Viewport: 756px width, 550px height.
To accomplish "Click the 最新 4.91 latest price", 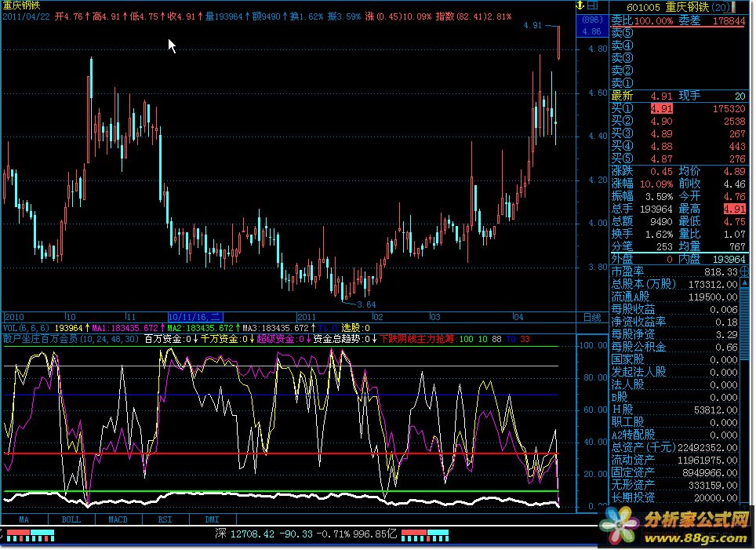I will click(662, 96).
